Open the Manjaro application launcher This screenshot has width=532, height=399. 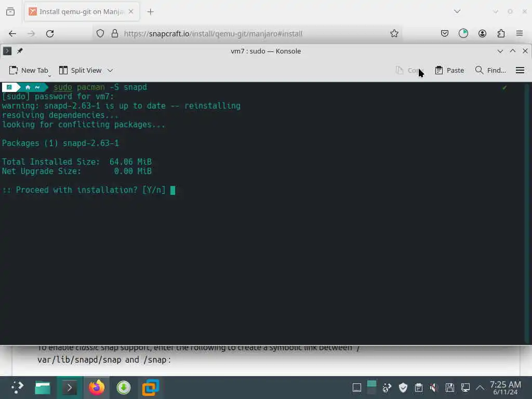[x=17, y=387]
